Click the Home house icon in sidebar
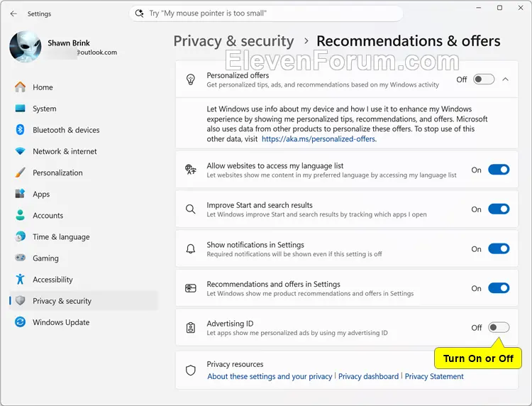The image size is (532, 406). [21, 87]
